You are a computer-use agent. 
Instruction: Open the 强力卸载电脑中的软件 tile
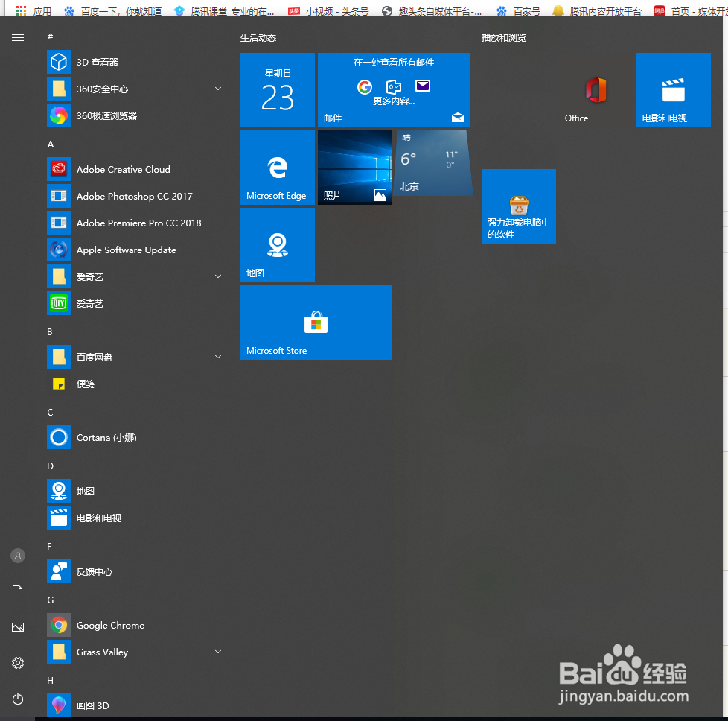pyautogui.click(x=519, y=206)
